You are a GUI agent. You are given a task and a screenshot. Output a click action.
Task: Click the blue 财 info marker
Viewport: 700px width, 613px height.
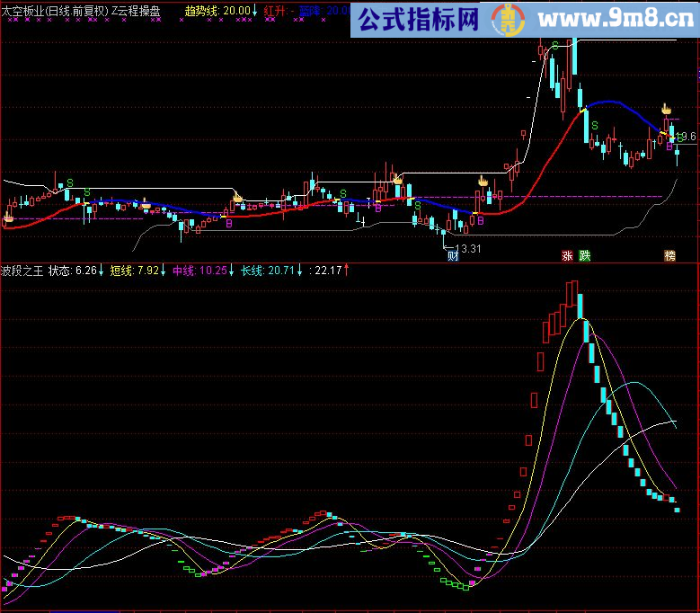(453, 256)
